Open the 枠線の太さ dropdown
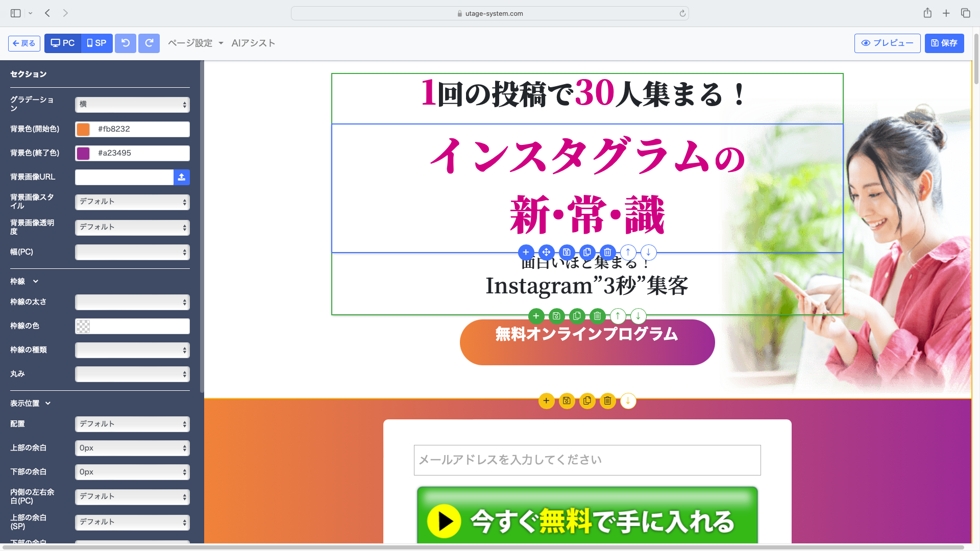The height and width of the screenshot is (551, 980). point(132,302)
